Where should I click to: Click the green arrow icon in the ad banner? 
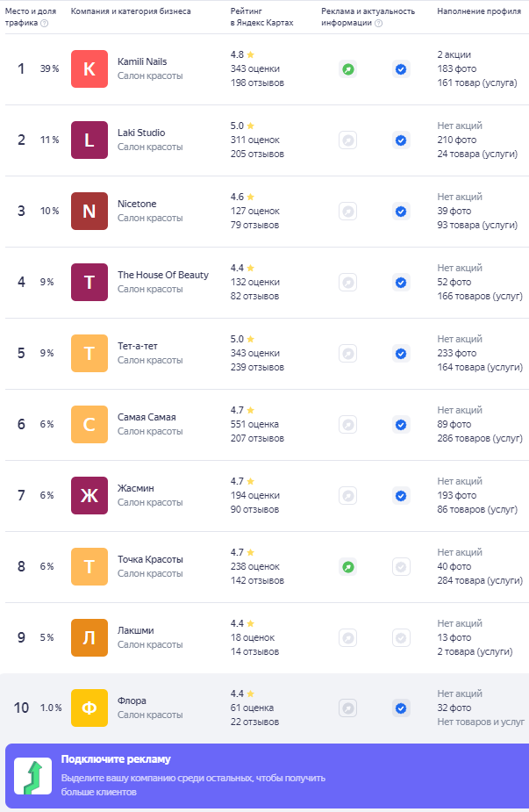coord(32,776)
